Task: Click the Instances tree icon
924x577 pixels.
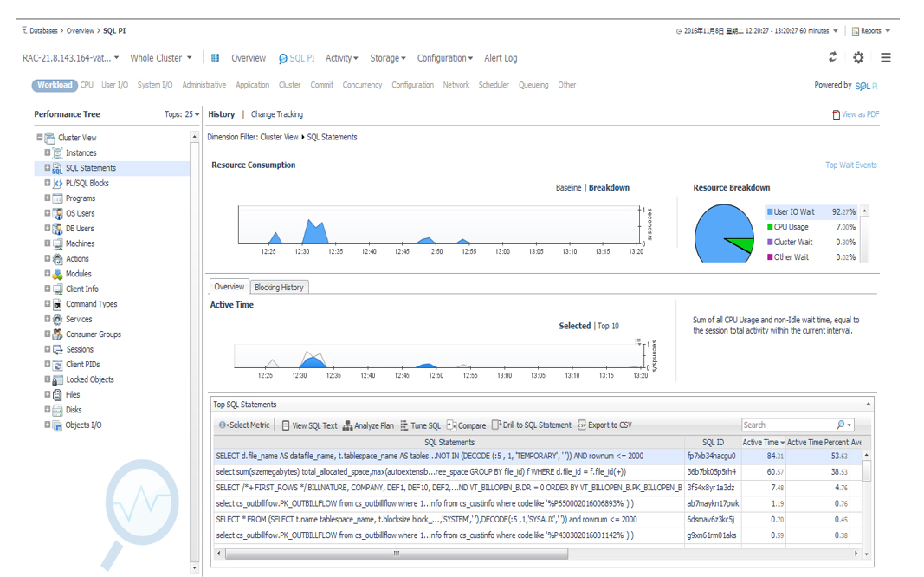Action: 57,153
